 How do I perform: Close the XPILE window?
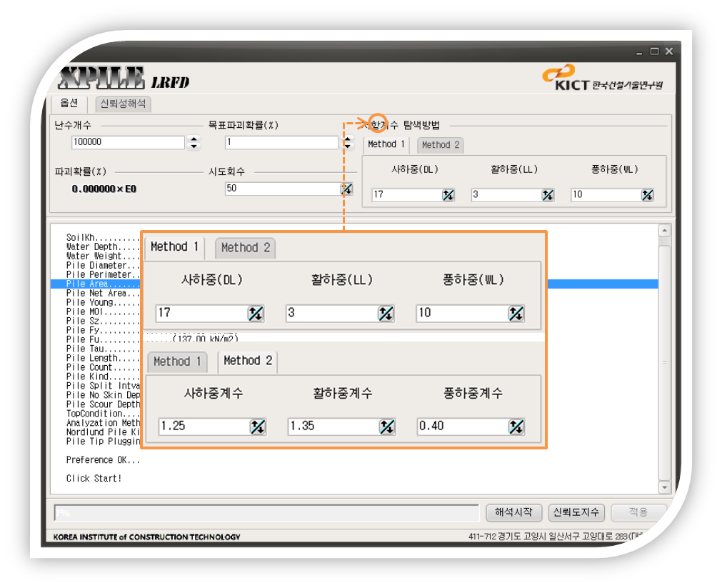[669, 51]
